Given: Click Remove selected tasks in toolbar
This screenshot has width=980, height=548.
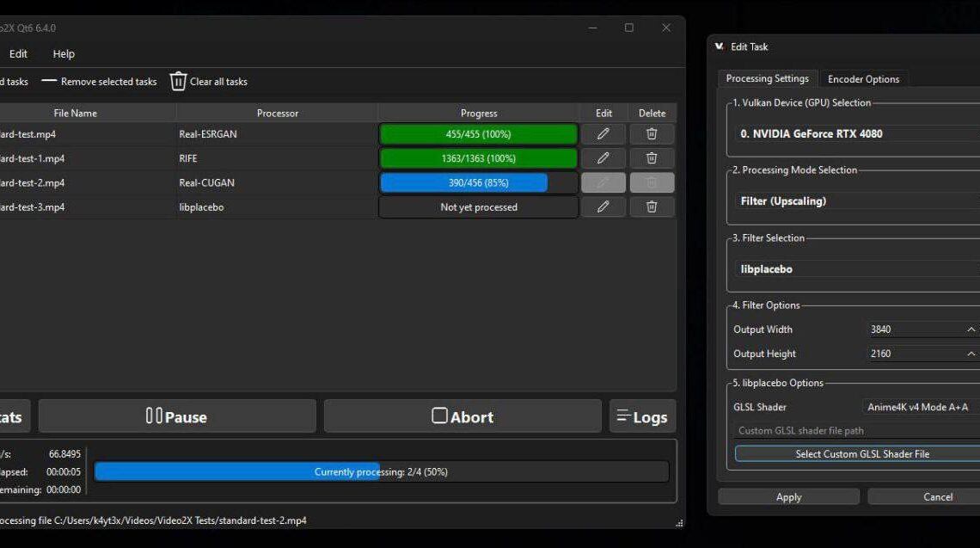Looking at the screenshot, I should (x=100, y=82).
